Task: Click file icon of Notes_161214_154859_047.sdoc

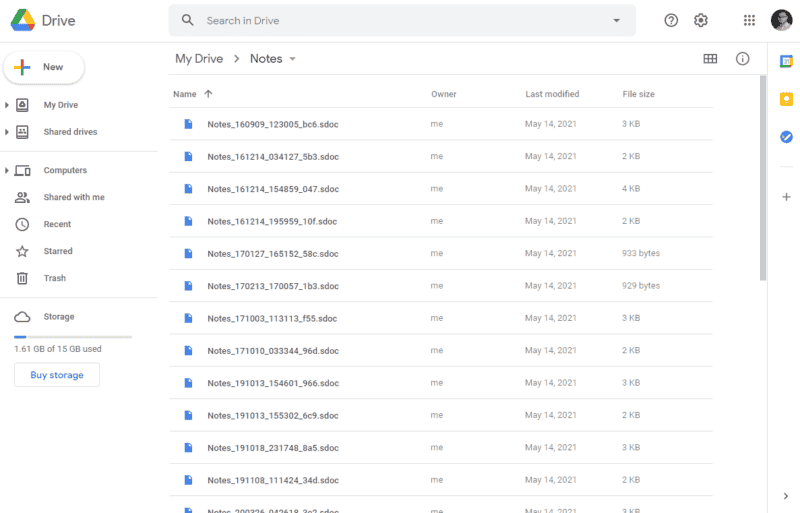Action: click(188, 189)
